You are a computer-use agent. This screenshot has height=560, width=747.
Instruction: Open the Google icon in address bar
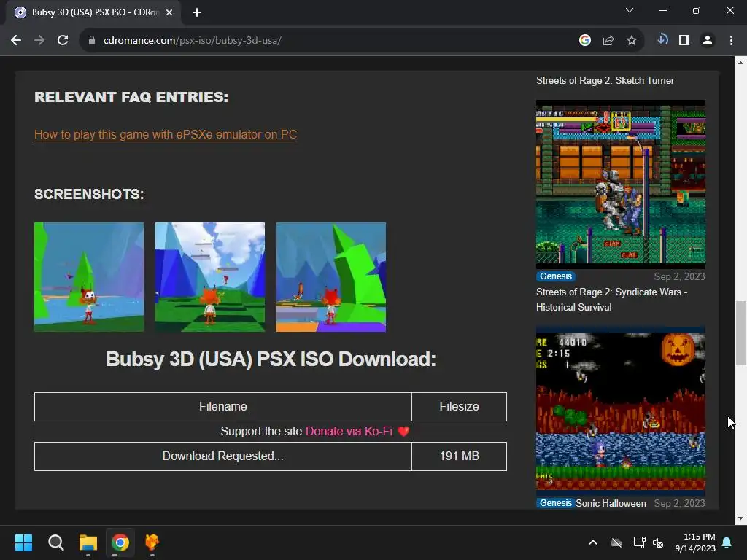tap(585, 41)
